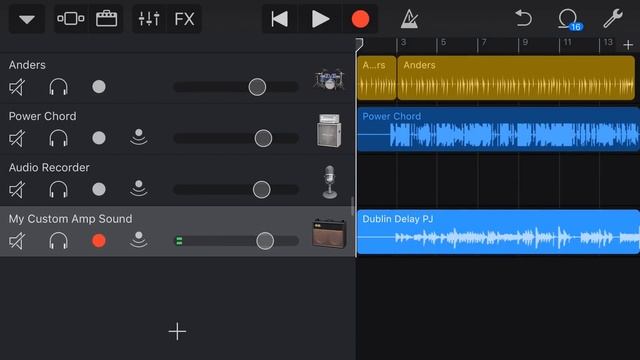
Task: Start recording with the red Record button
Action: (360, 19)
